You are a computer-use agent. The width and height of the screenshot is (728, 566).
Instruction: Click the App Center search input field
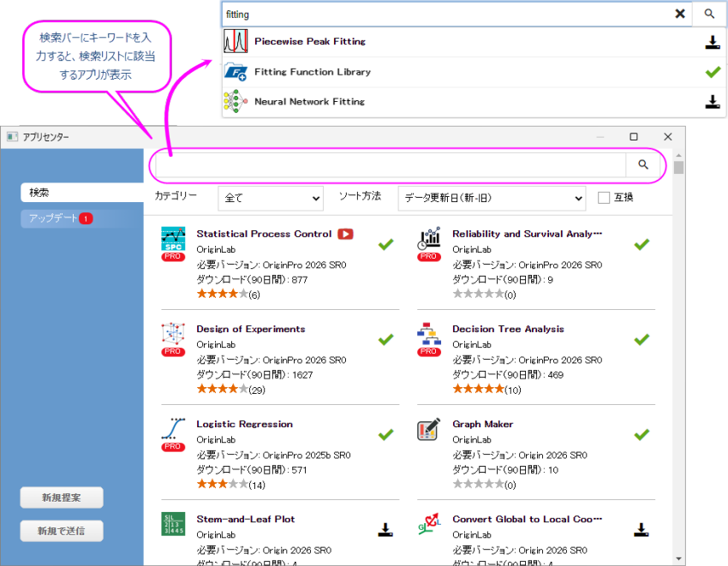coord(391,164)
